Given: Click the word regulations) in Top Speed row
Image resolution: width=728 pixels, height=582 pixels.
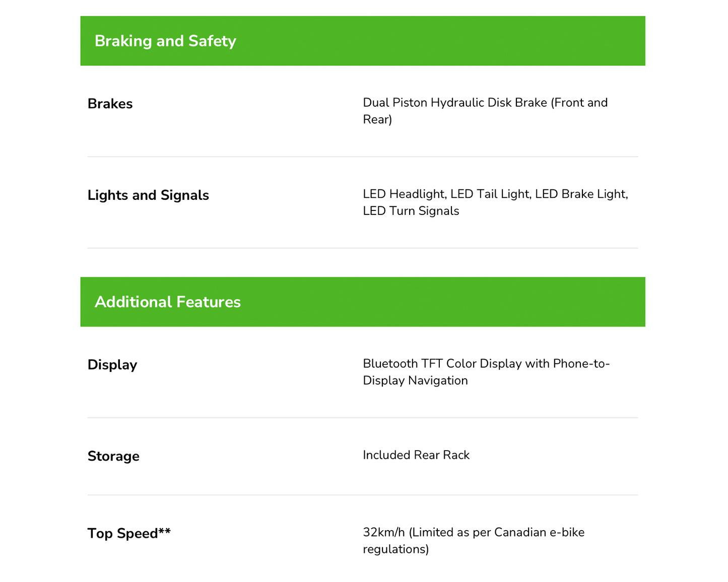Looking at the screenshot, I should point(396,549).
